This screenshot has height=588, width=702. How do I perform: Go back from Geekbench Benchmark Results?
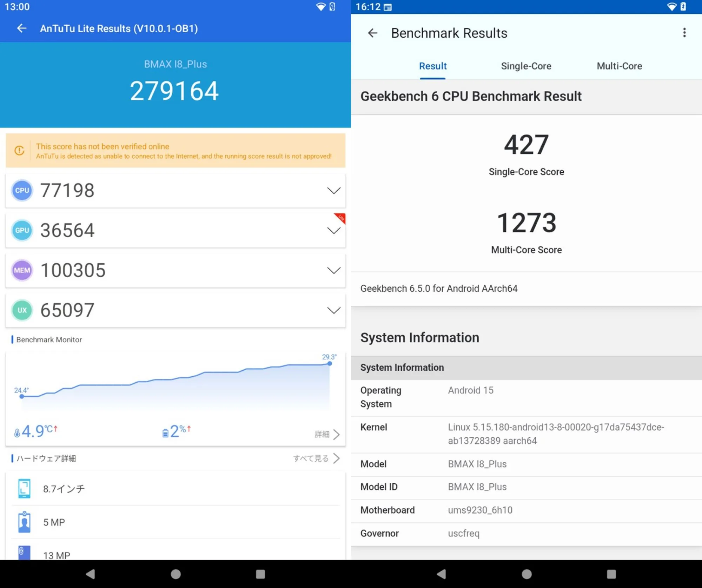(372, 33)
